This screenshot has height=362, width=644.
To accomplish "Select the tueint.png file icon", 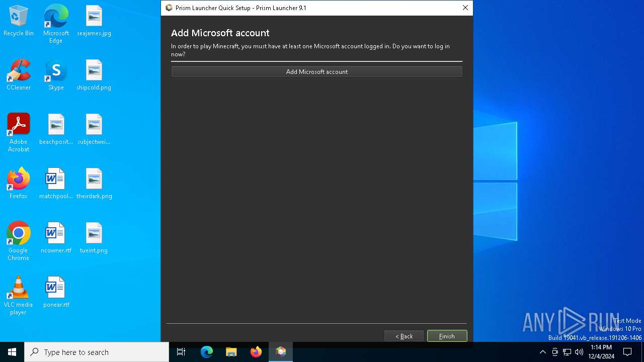I will point(94,238).
